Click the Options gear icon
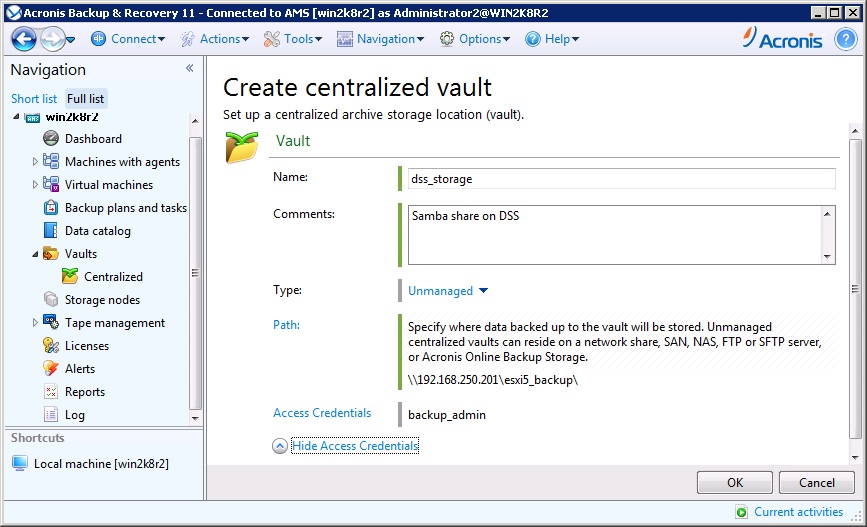867x527 pixels. (x=447, y=39)
